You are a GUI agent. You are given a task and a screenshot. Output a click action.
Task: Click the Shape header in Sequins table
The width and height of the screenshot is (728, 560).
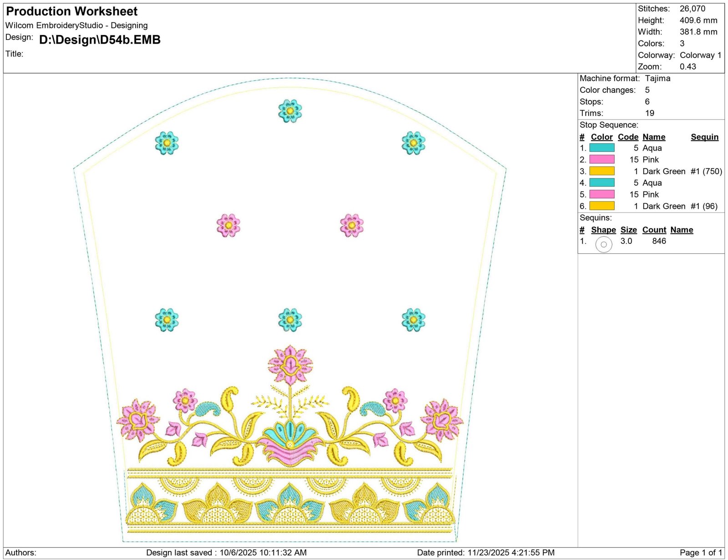(x=603, y=230)
